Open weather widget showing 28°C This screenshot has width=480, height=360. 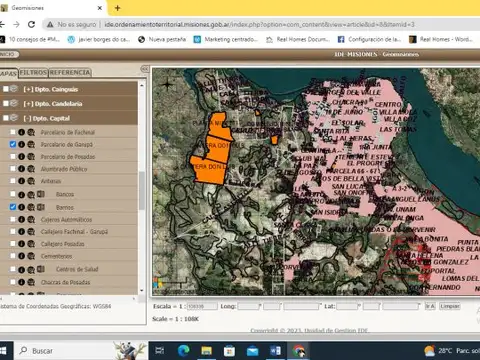(452, 351)
